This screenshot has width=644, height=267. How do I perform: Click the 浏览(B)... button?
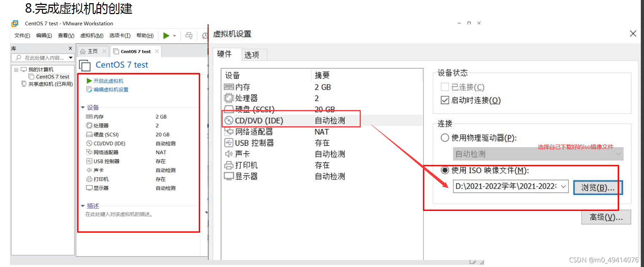click(x=598, y=188)
